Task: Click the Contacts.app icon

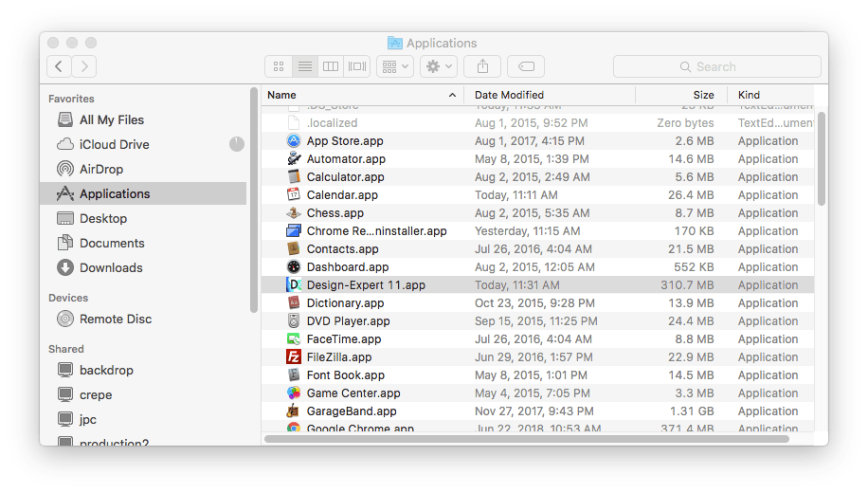Action: tap(294, 248)
